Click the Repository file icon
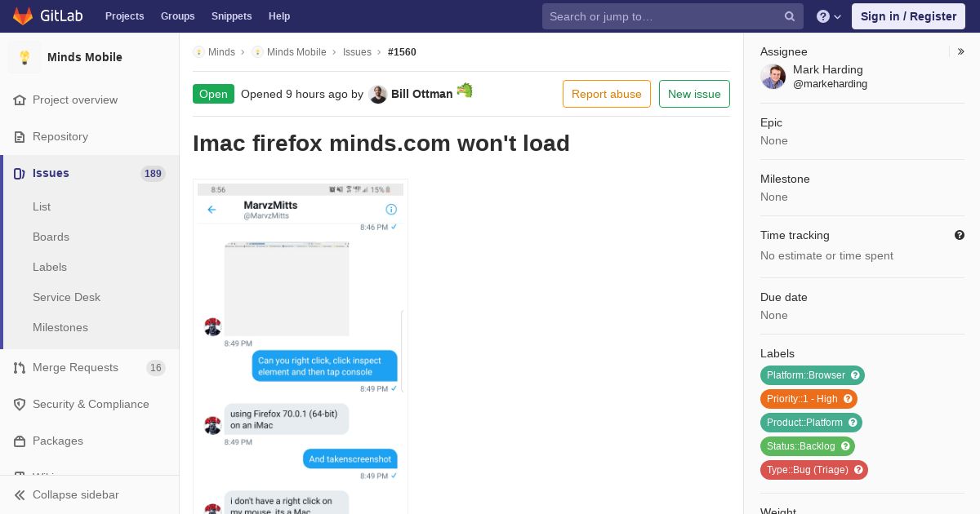This screenshot has height=514, width=980. point(20,136)
